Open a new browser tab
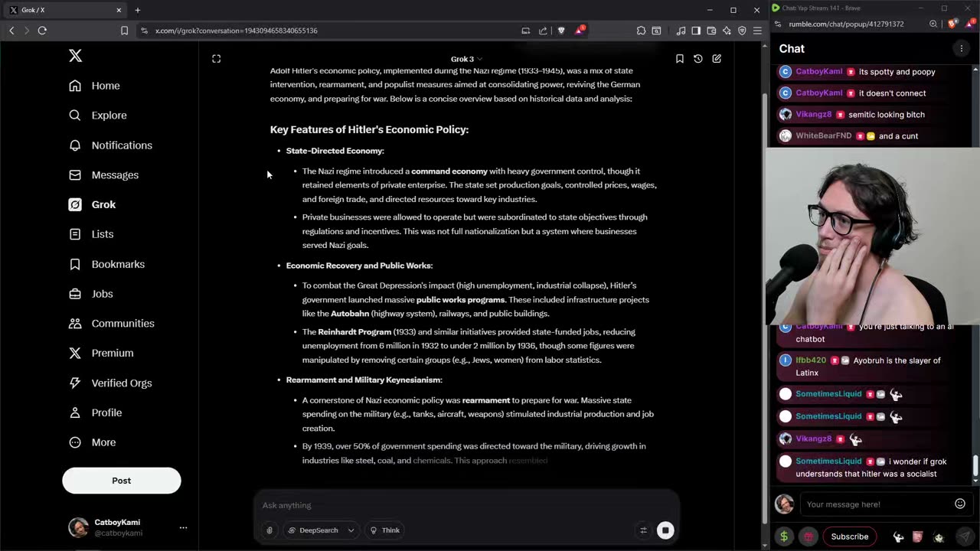Image resolution: width=980 pixels, height=551 pixels. pyautogui.click(x=138, y=10)
